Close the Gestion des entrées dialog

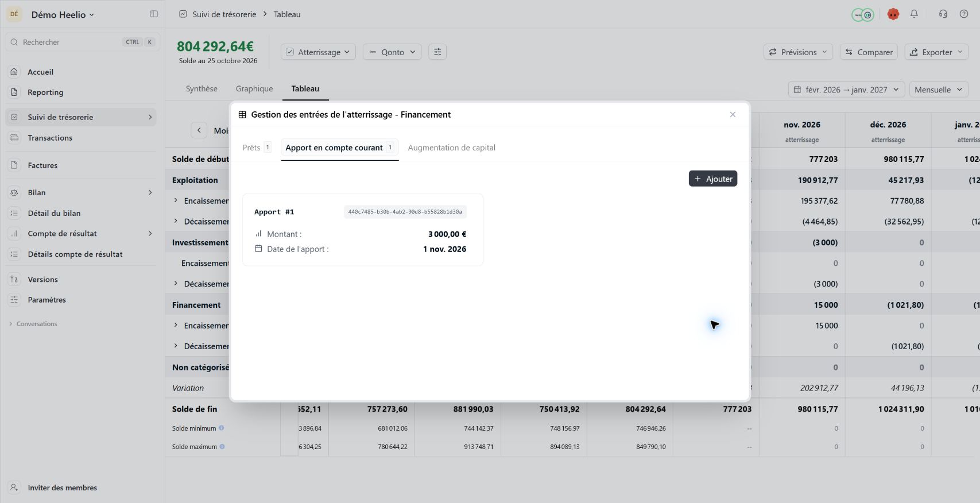click(733, 114)
